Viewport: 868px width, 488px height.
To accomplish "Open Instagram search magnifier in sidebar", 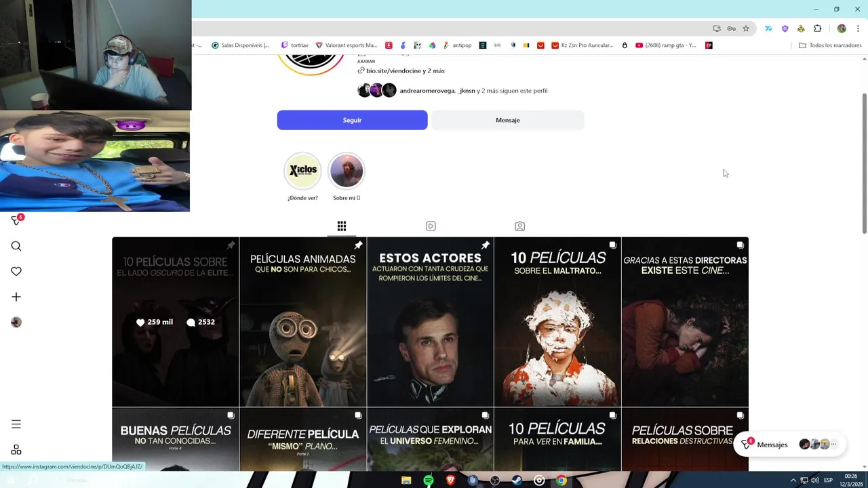I will coord(16,246).
